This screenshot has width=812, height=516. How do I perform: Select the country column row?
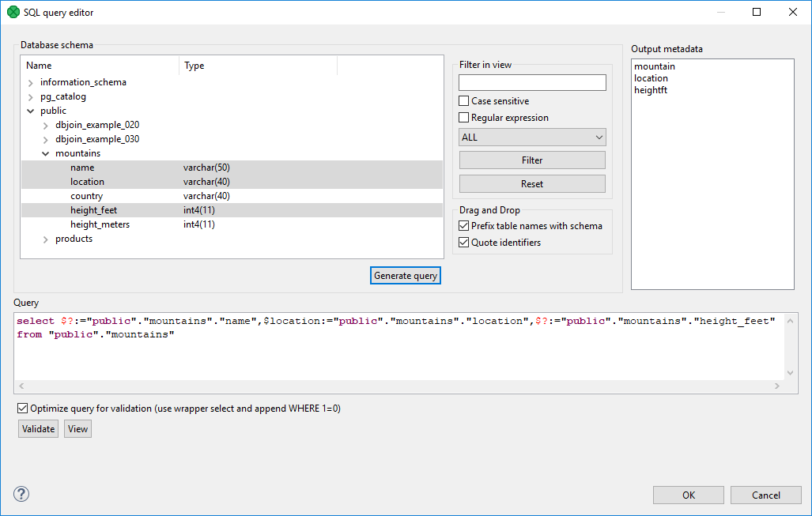[87, 196]
